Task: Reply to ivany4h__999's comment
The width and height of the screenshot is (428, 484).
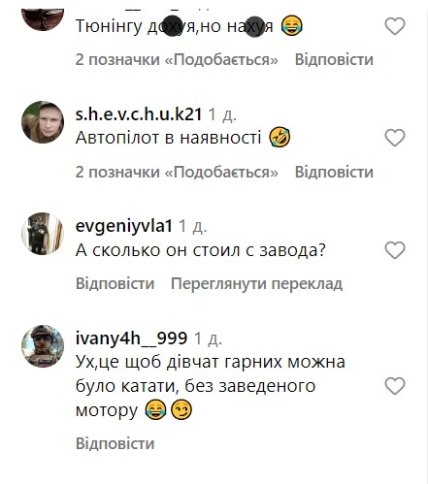Action: point(115,443)
